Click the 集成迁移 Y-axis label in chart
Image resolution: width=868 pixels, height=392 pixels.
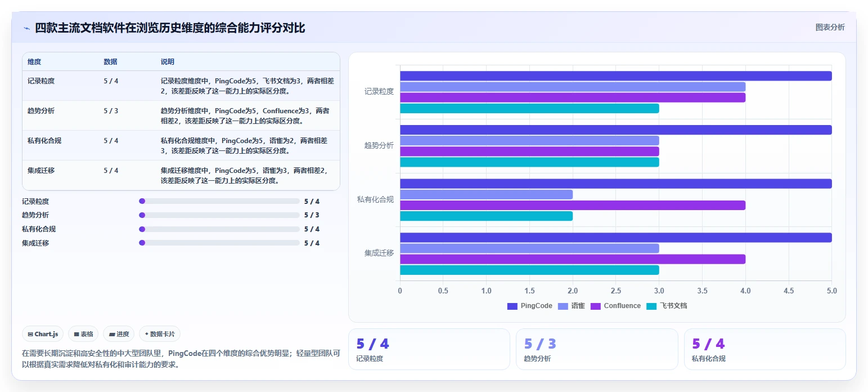(379, 253)
